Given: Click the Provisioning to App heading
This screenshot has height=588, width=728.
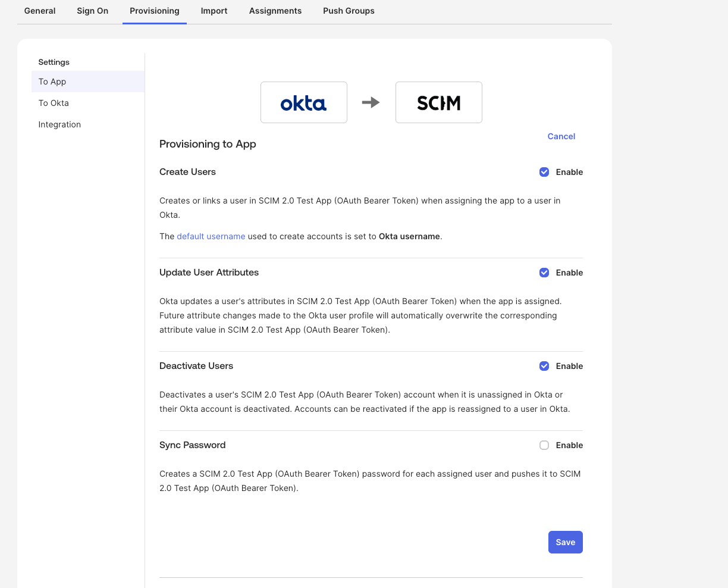Looking at the screenshot, I should (x=208, y=144).
